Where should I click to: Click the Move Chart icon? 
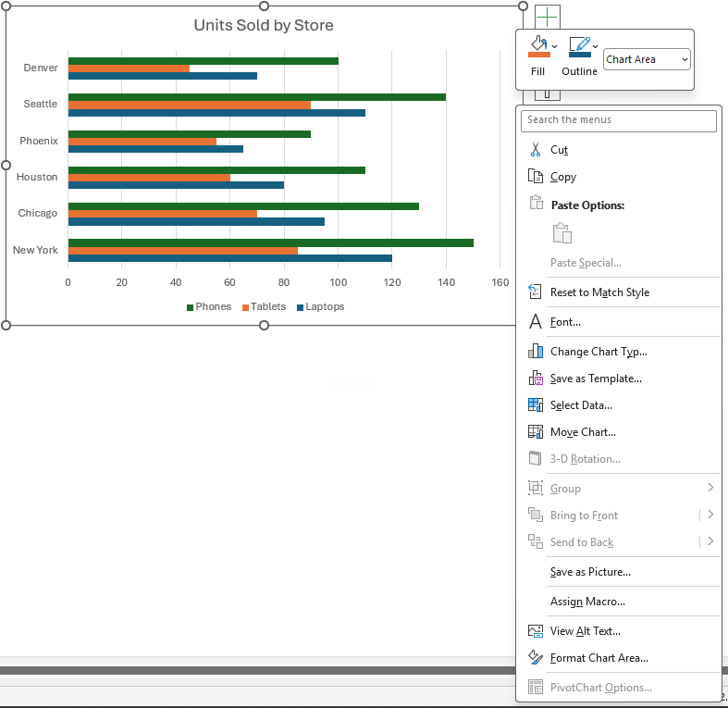536,431
